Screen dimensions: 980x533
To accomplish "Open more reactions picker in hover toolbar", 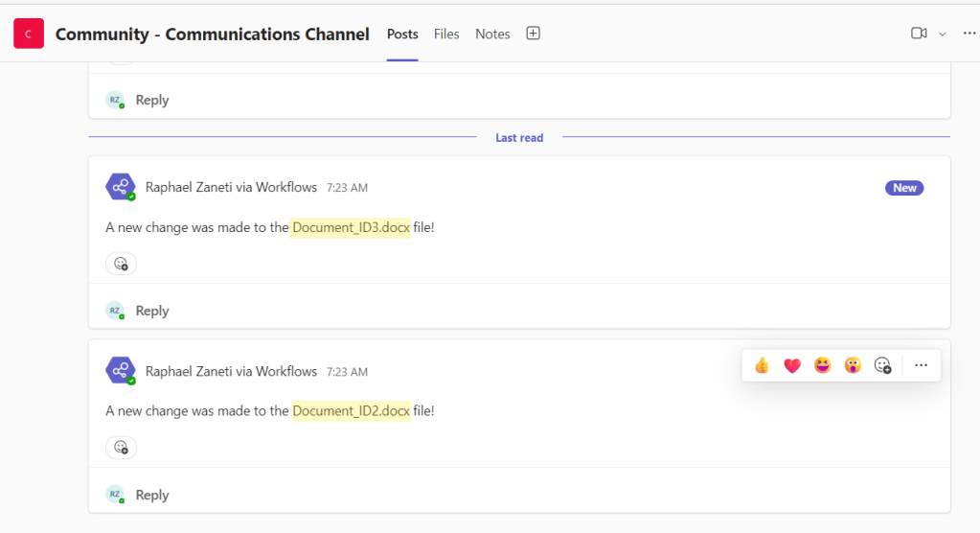I will coord(882,365).
